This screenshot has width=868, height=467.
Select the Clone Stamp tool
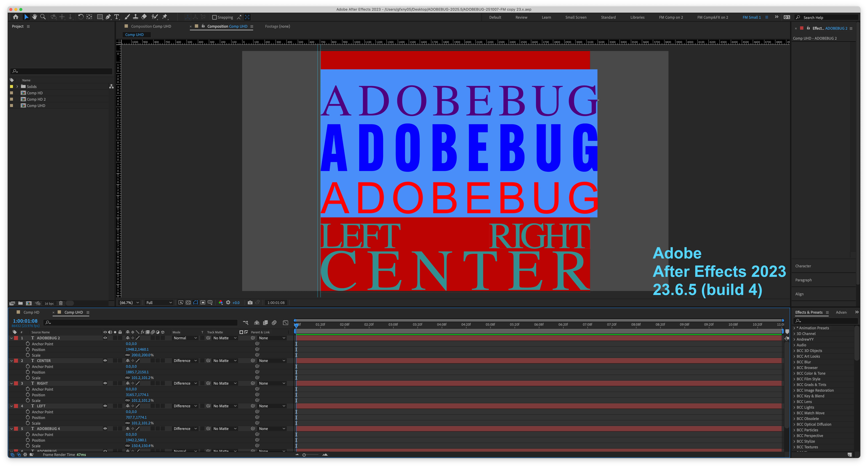click(x=135, y=17)
